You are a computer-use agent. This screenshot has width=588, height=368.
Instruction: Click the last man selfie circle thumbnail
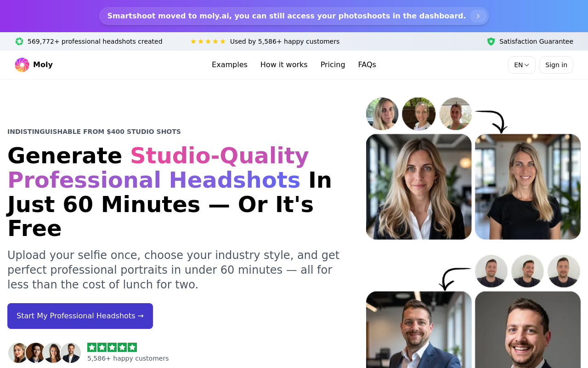pyautogui.click(x=564, y=271)
